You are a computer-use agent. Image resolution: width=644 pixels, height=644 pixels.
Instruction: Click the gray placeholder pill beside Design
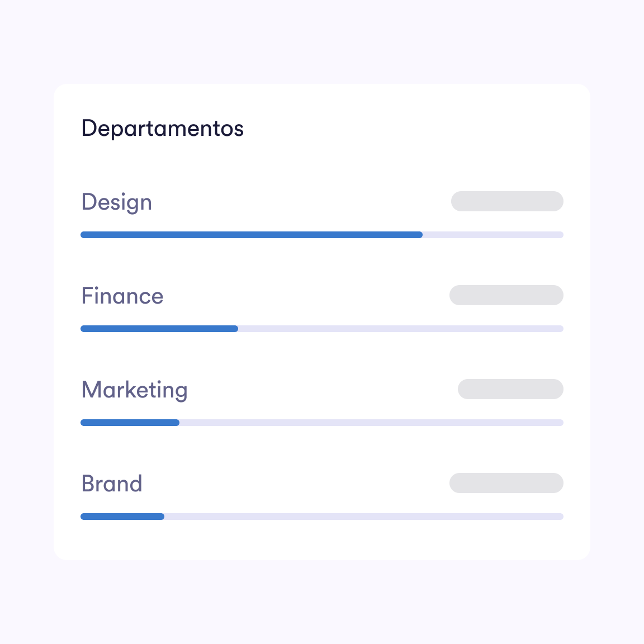click(x=507, y=201)
